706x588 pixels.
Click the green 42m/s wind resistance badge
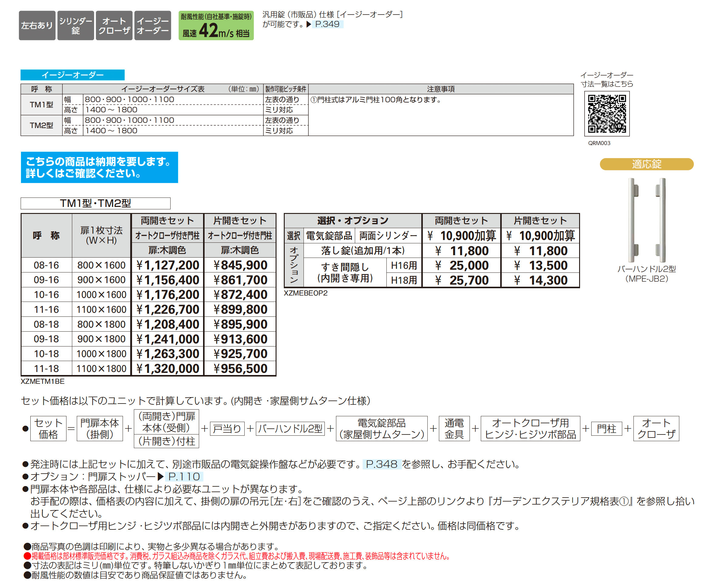216,25
